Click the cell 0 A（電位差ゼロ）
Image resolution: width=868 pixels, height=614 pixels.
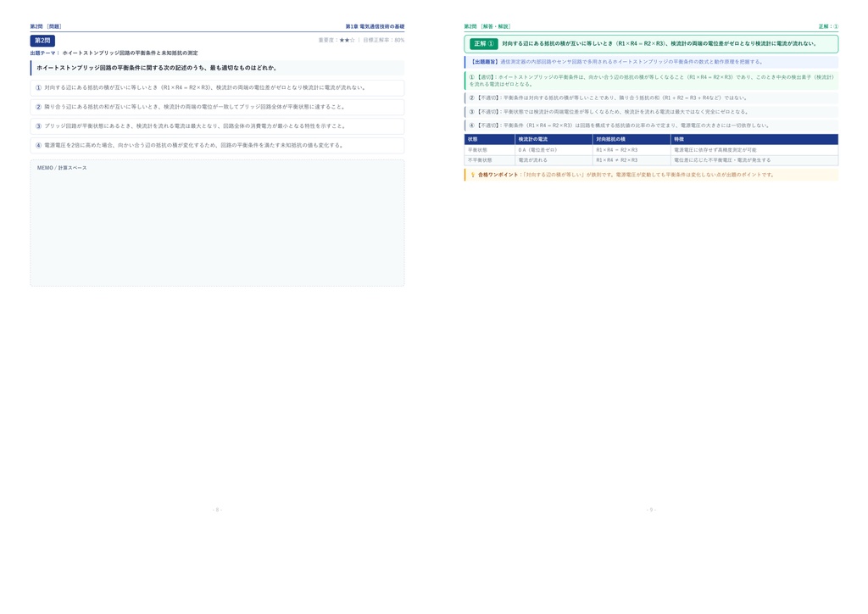pos(554,150)
